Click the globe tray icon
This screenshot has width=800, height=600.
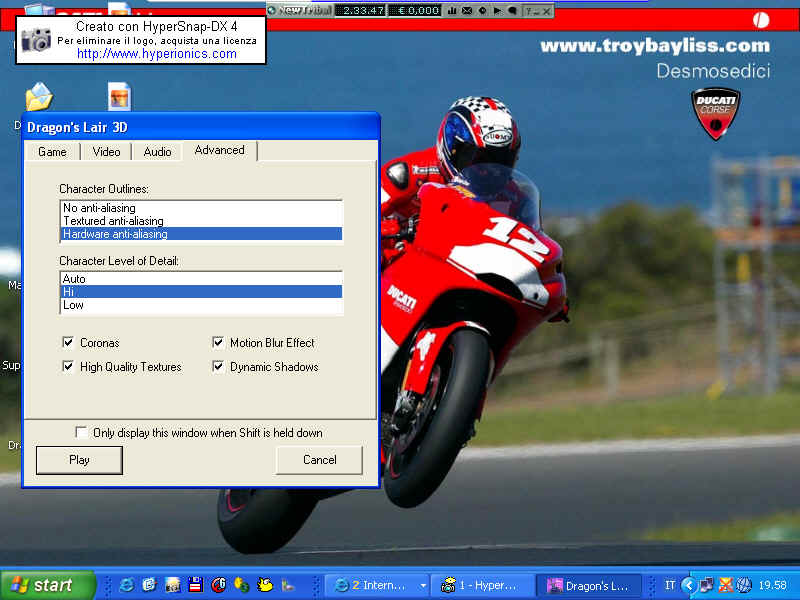point(744,585)
